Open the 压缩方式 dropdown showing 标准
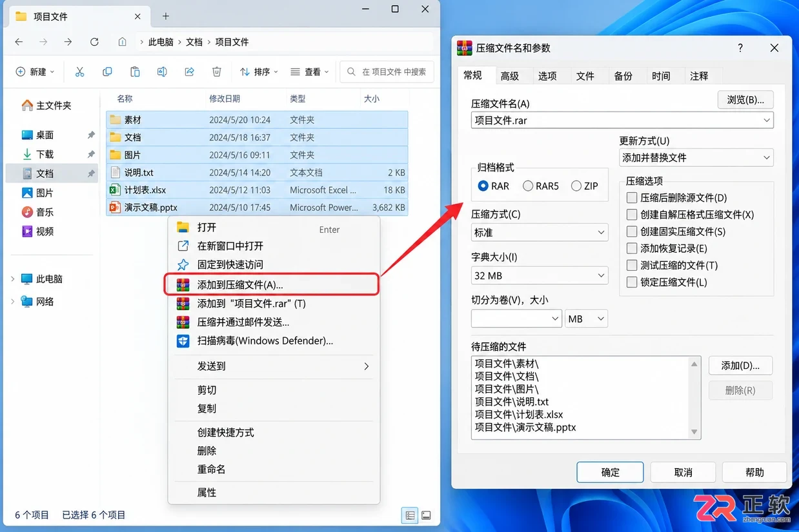This screenshot has width=799, height=532. [x=540, y=232]
